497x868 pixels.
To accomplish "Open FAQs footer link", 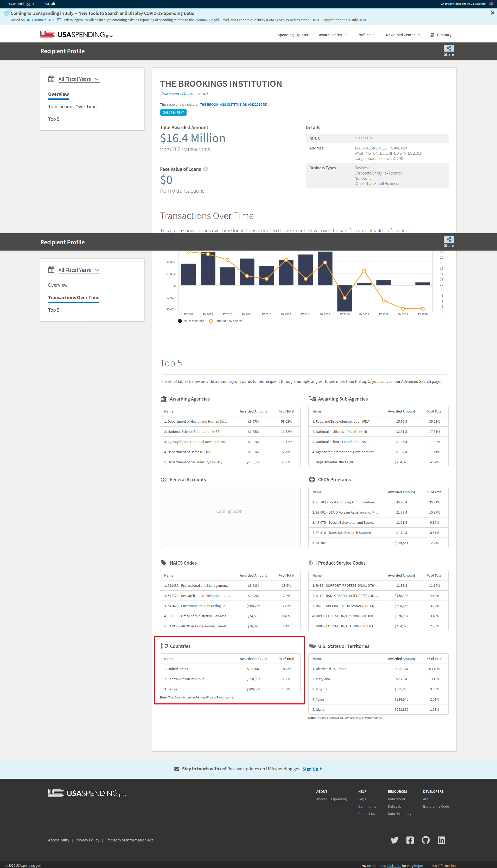I will 362,799.
